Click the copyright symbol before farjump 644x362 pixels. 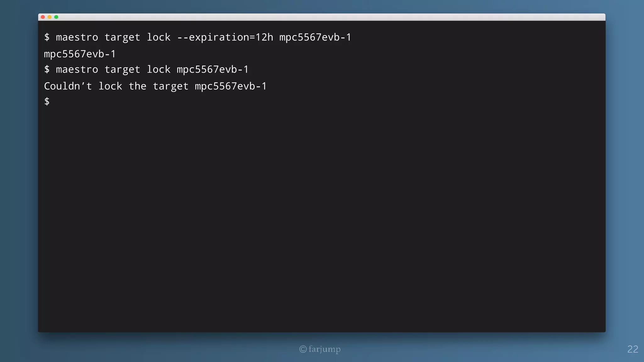click(303, 349)
